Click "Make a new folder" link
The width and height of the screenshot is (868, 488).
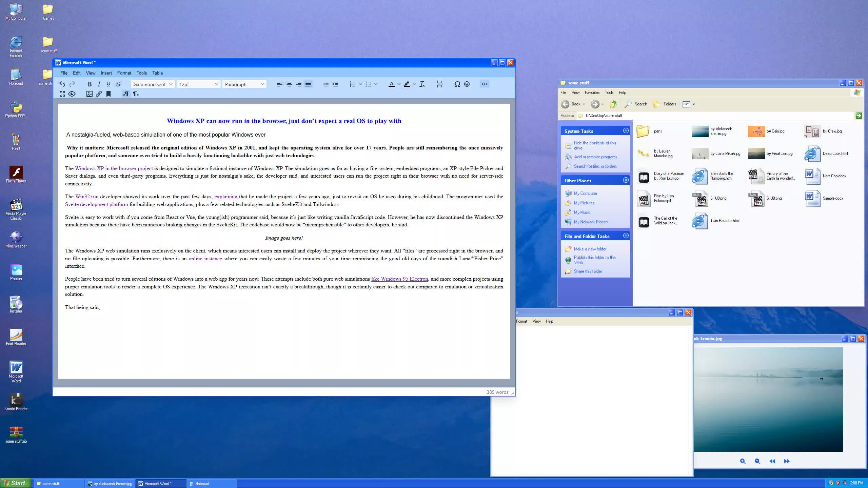(590, 249)
